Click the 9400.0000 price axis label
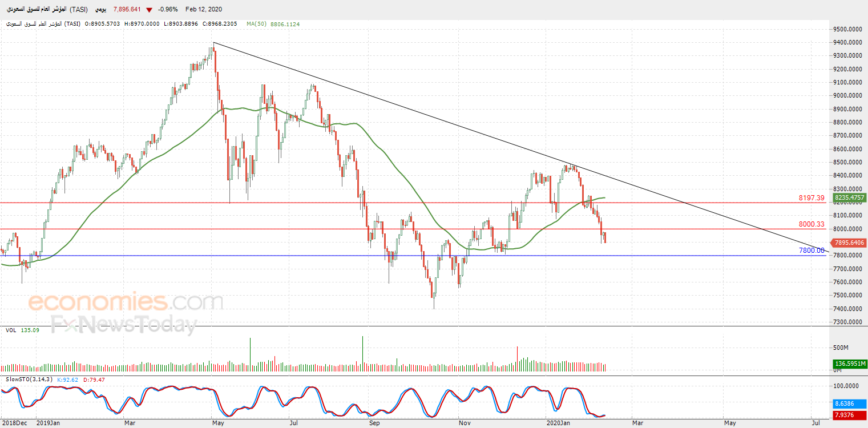 pyautogui.click(x=847, y=42)
